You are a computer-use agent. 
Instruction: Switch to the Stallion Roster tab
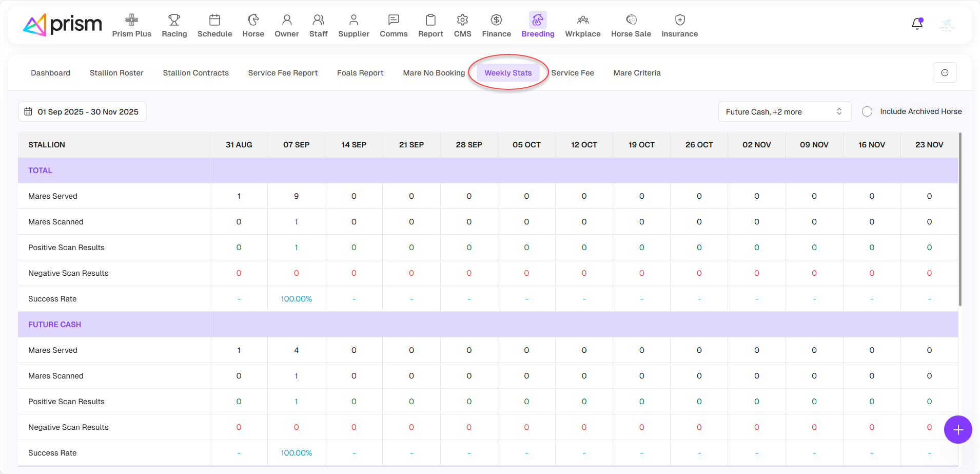(116, 73)
